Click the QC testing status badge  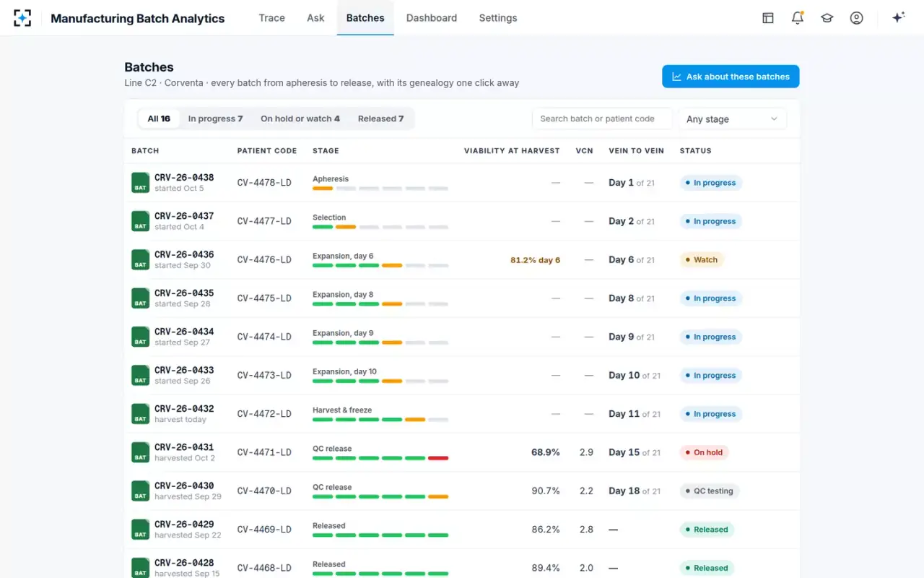(x=709, y=491)
